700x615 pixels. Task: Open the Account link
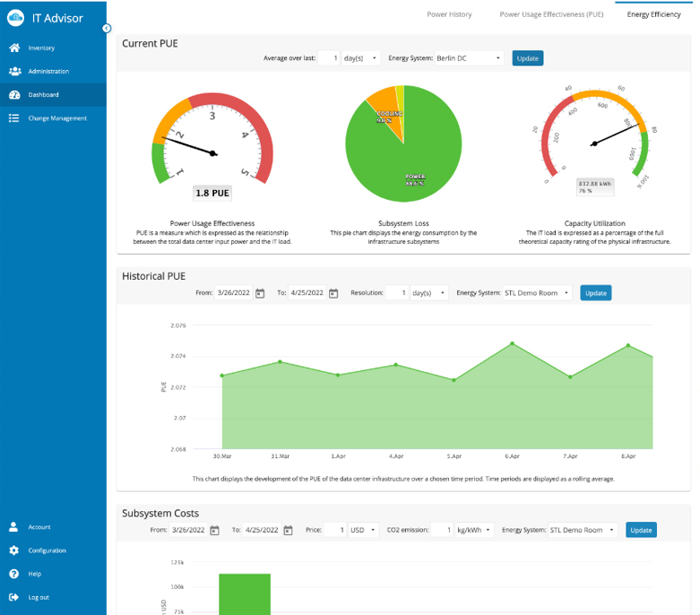(39, 527)
